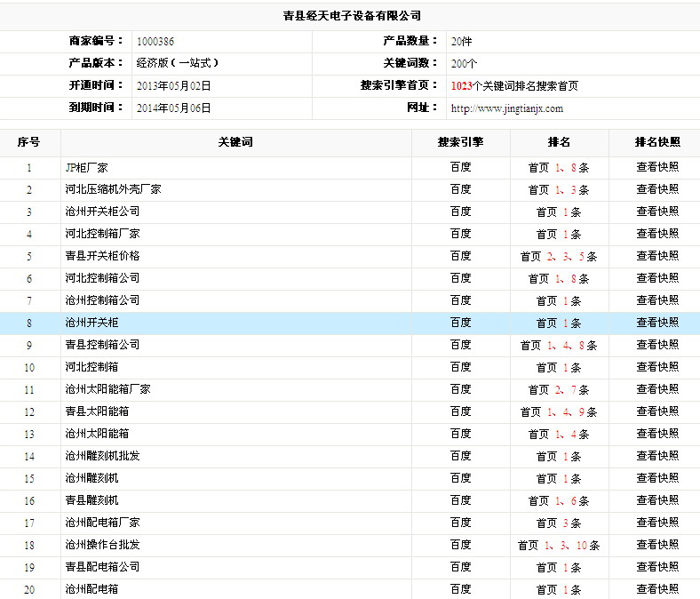Click sequence number 18 cell
Image resolution: width=700 pixels, height=599 pixels.
tap(29, 546)
